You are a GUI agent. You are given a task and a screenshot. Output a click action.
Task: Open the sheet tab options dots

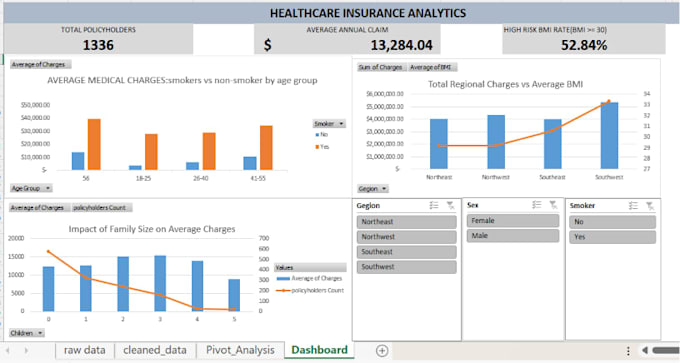click(x=628, y=350)
